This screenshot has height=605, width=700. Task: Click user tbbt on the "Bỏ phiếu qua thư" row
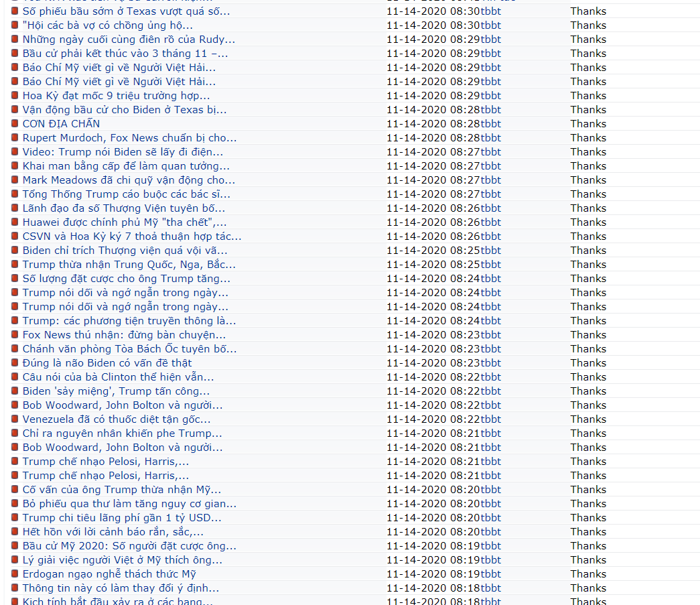[486, 504]
